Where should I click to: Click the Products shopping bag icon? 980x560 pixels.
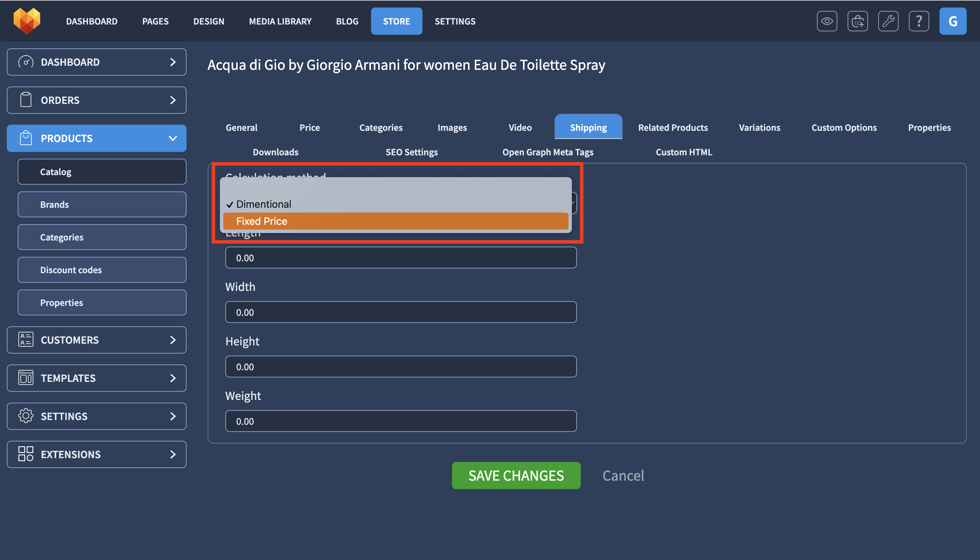pos(26,138)
